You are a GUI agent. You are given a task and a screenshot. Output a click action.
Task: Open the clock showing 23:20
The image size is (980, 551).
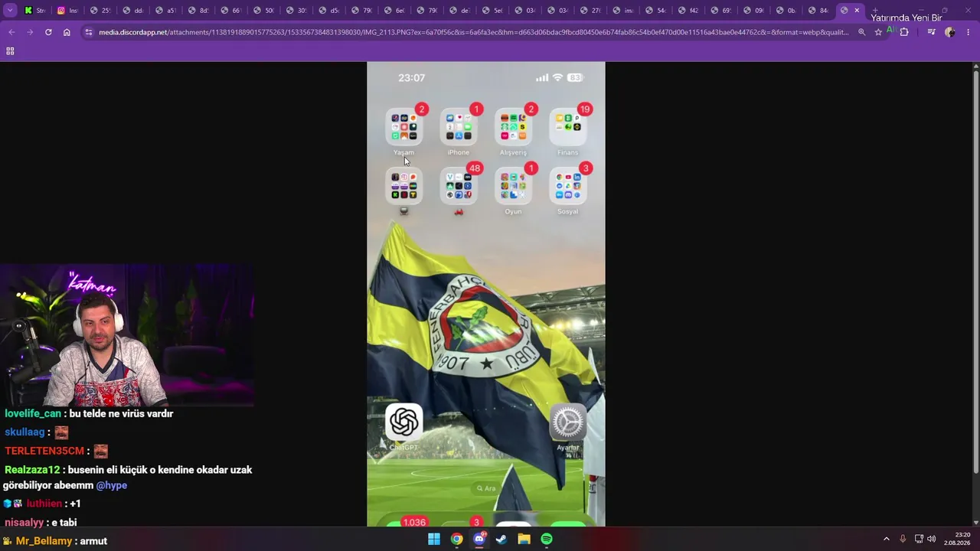[x=957, y=539]
